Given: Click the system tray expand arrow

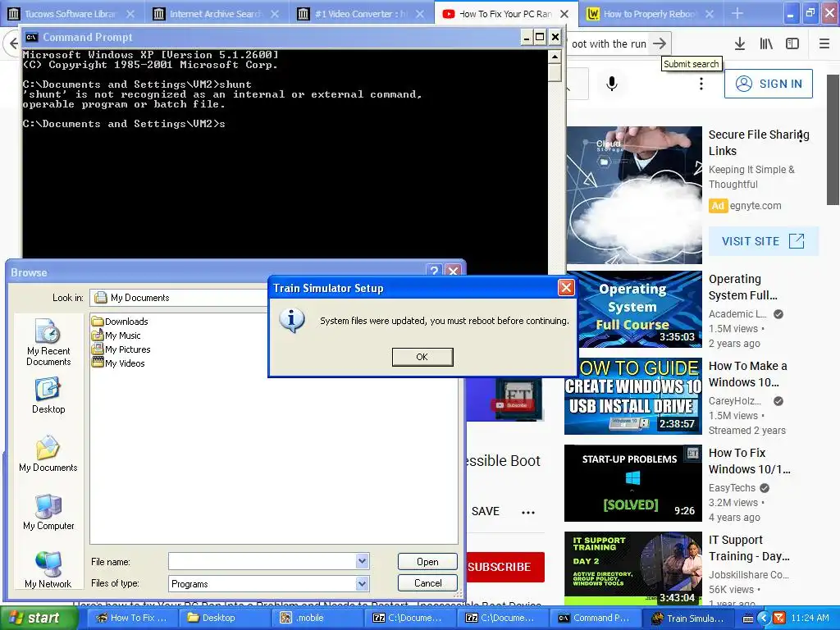Looking at the screenshot, I should 764,619.
